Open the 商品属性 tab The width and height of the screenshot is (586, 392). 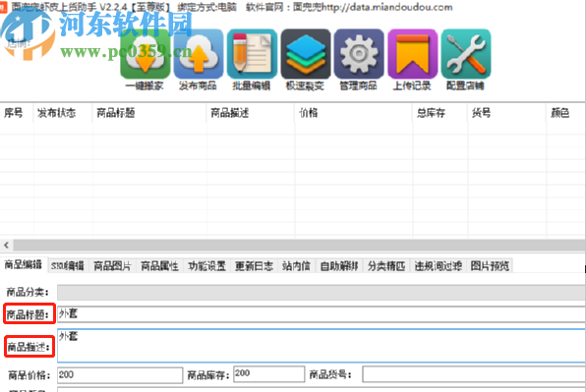(x=159, y=266)
